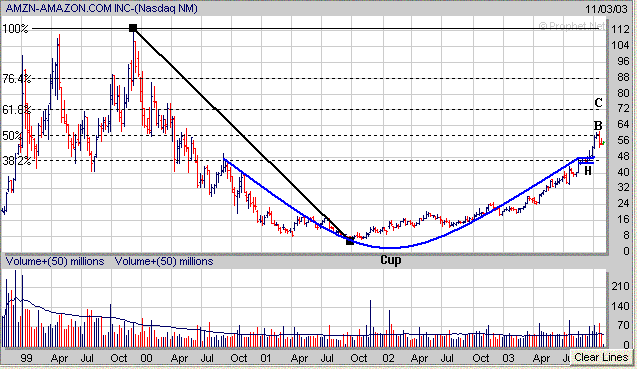637x369 pixels.
Task: Click the 00 year label on time axis
Action: [x=146, y=358]
